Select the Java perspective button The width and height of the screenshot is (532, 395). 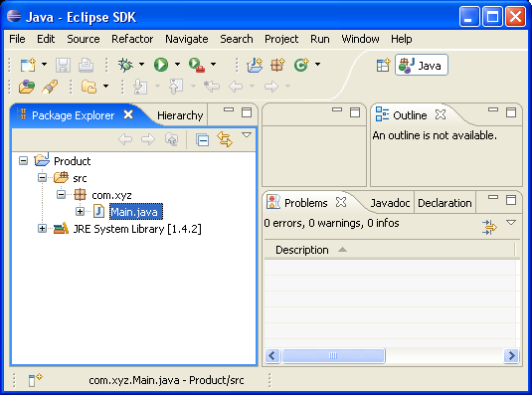coord(422,65)
